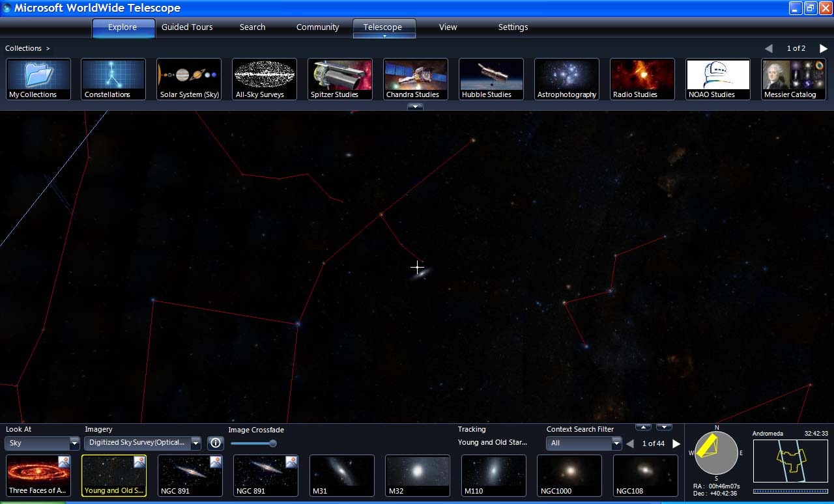Expand the Collections breadcrumb arrow
Screen dimensions: 834x504
[48, 48]
